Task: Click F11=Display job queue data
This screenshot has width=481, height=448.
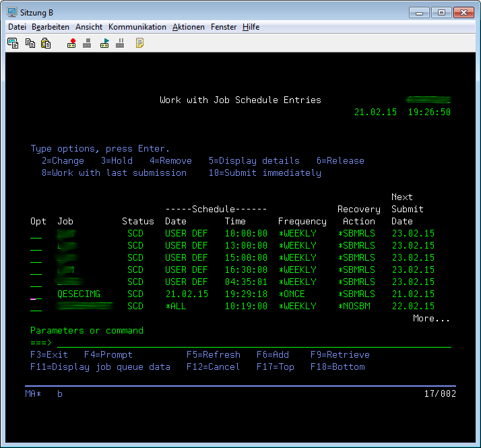Action: 100,367
